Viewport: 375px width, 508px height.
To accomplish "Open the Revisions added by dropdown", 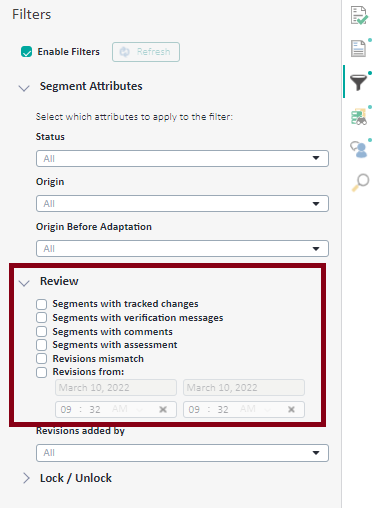I will pos(182,453).
